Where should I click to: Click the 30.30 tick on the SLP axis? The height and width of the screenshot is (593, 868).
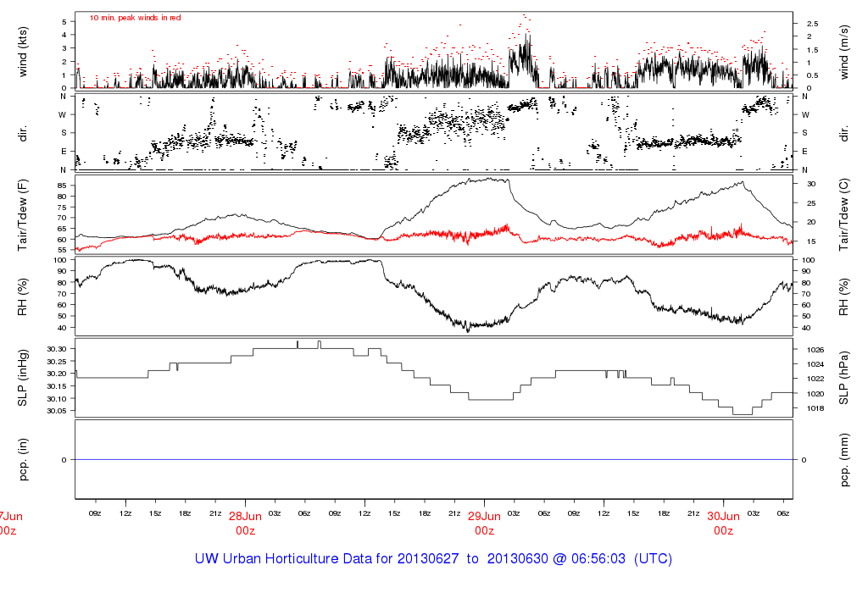click(x=58, y=349)
